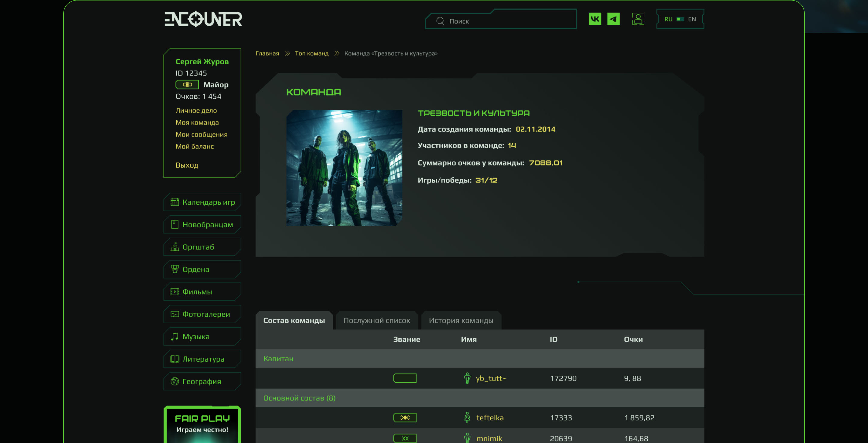The width and height of the screenshot is (868, 443).
Task: Click the search magnifier icon
Action: click(440, 21)
